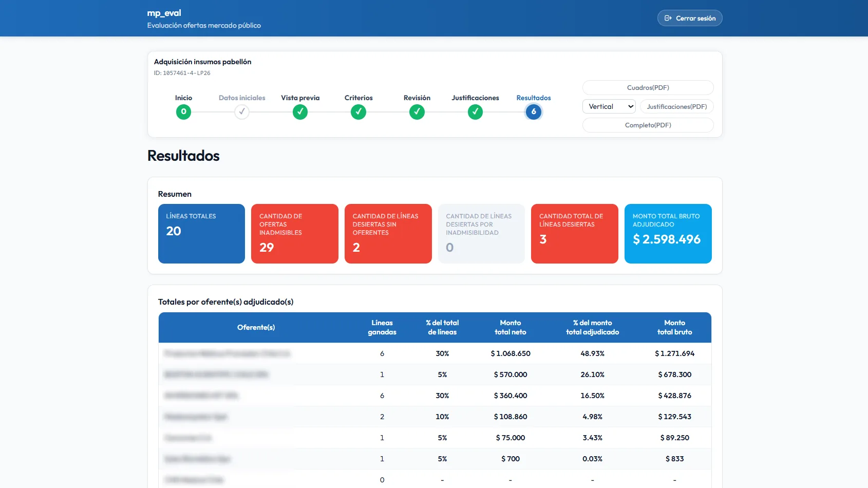Click the Resultados step 6 circle

[534, 111]
